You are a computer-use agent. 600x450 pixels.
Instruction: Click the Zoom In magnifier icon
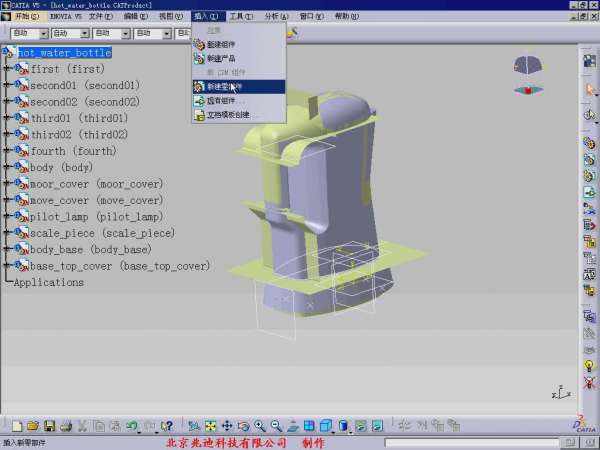click(x=260, y=426)
